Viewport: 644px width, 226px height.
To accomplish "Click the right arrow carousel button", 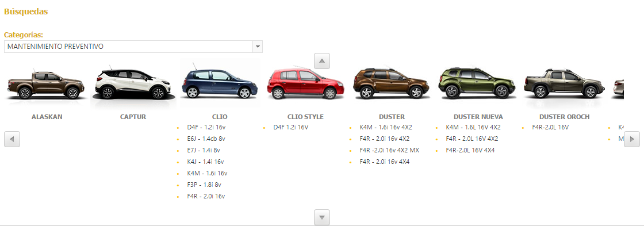I will pos(632,139).
